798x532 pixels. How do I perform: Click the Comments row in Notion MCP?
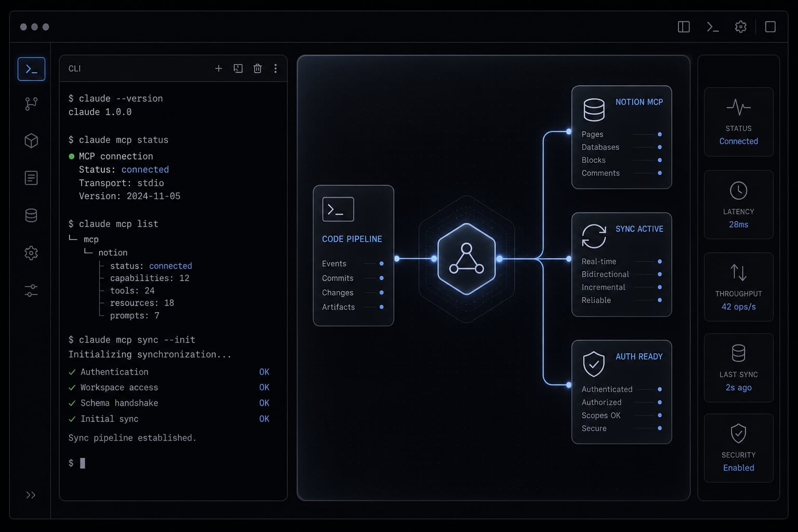[x=621, y=173]
